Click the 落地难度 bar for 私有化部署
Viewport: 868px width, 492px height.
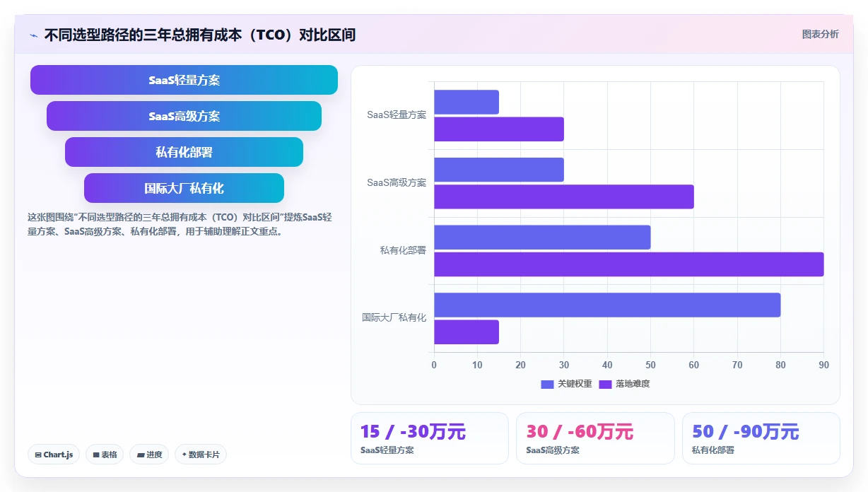pyautogui.click(x=629, y=264)
